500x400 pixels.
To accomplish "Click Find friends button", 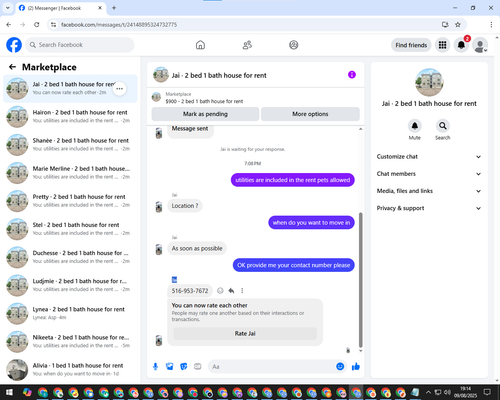I will (411, 45).
